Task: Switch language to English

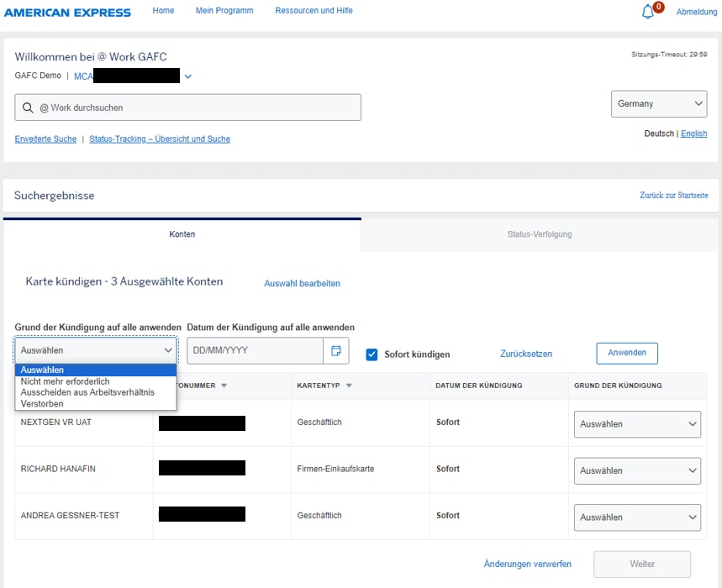Action: coord(693,134)
